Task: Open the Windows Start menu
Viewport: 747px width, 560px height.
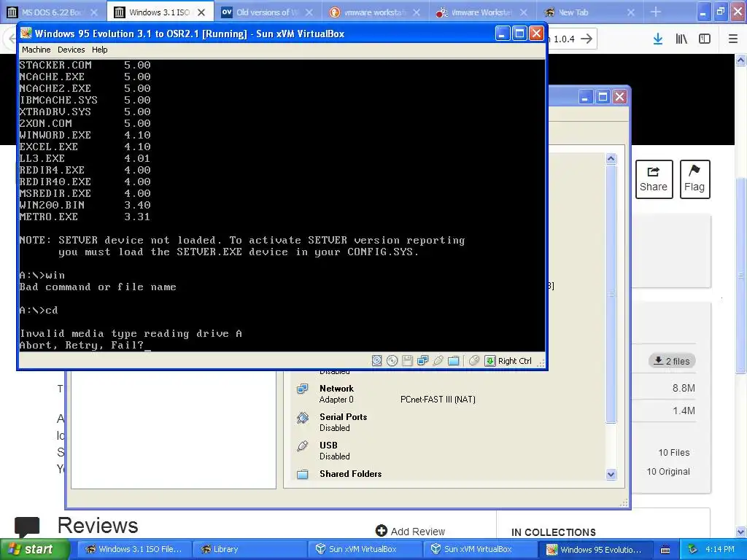Action: (35, 549)
